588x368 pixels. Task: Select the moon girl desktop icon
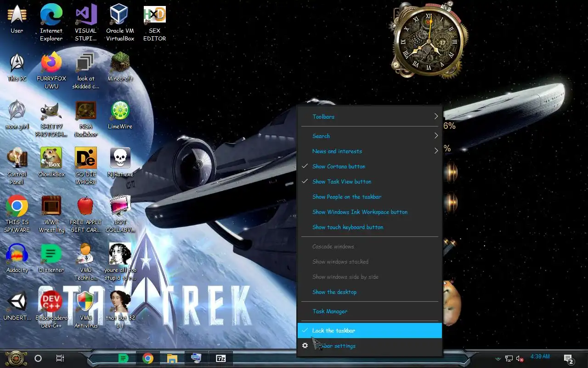17,115
